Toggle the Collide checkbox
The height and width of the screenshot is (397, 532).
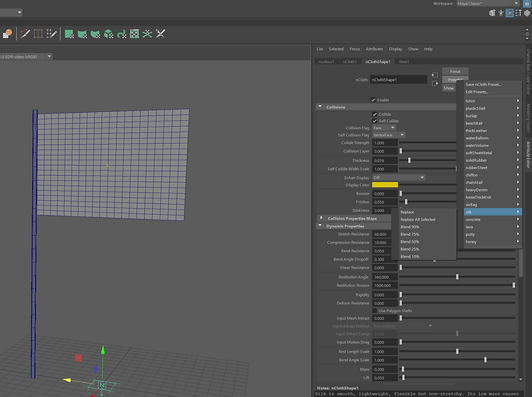click(375, 114)
